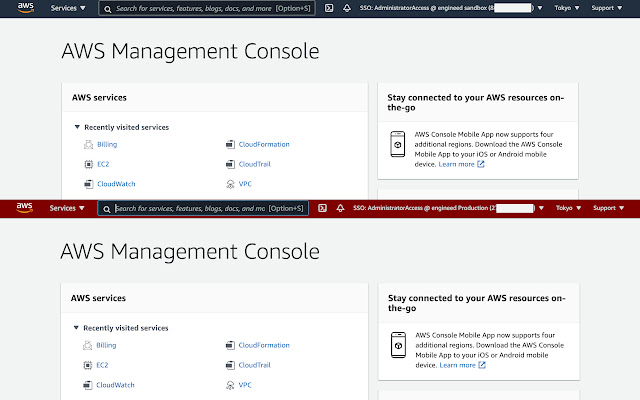The height and width of the screenshot is (400, 640).
Task: Click the CloudTrail service icon in the lower console
Action: (x=230, y=365)
